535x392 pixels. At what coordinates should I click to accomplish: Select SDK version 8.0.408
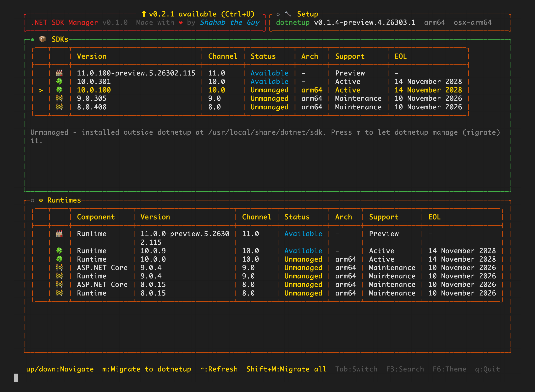click(92, 107)
